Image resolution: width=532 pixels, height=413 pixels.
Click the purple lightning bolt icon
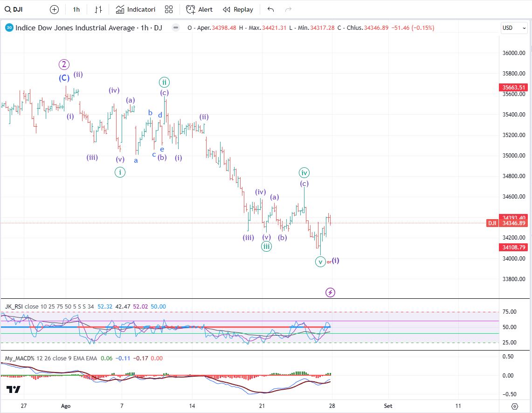[x=330, y=292]
